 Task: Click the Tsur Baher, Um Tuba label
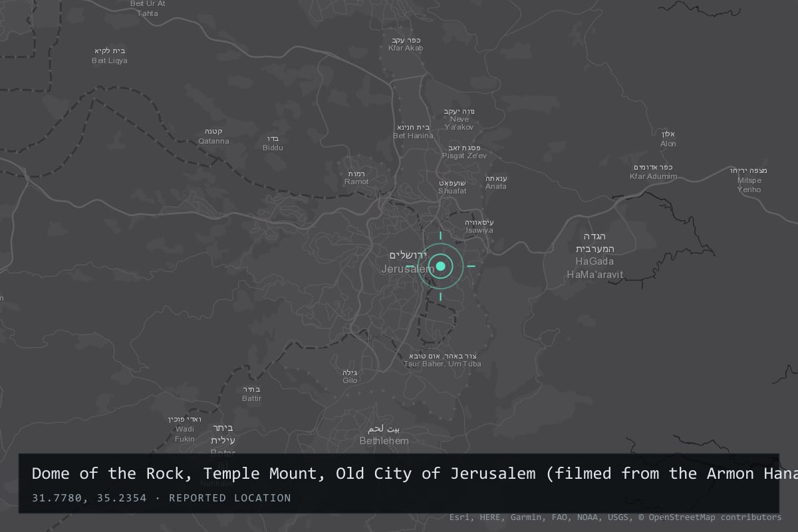442,360
